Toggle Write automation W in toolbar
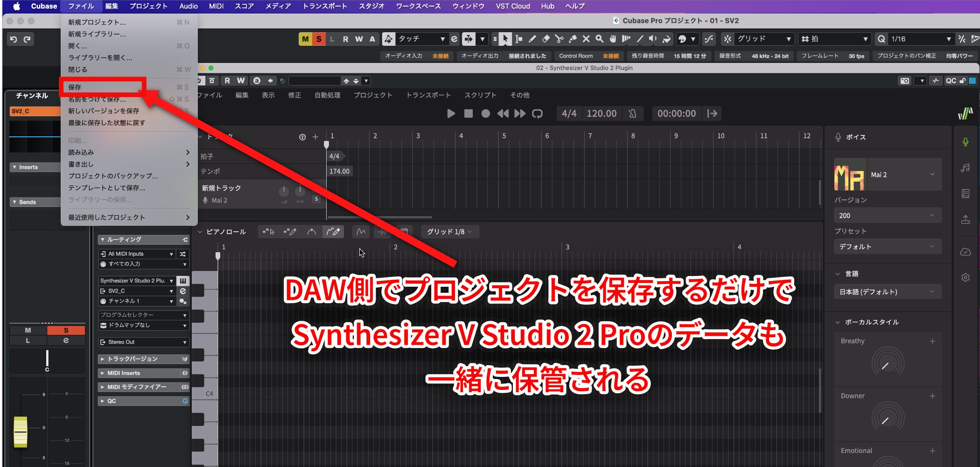The image size is (980, 467). tap(359, 39)
